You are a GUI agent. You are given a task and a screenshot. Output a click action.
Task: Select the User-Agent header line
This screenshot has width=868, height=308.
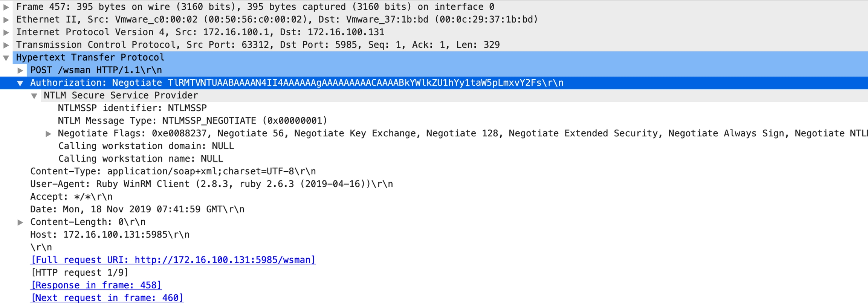(211, 184)
